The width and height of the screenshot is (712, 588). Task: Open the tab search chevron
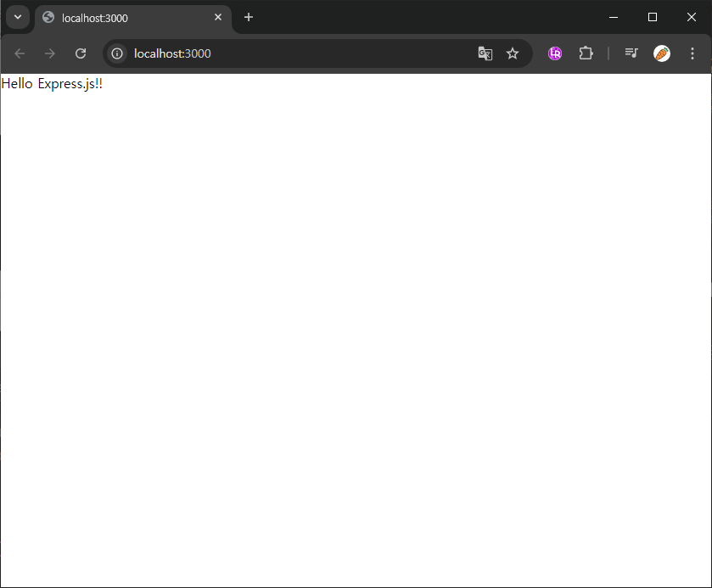[18, 17]
